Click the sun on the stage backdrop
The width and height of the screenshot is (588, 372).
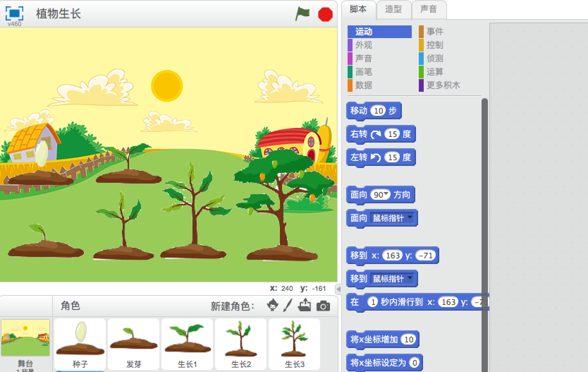tap(167, 86)
